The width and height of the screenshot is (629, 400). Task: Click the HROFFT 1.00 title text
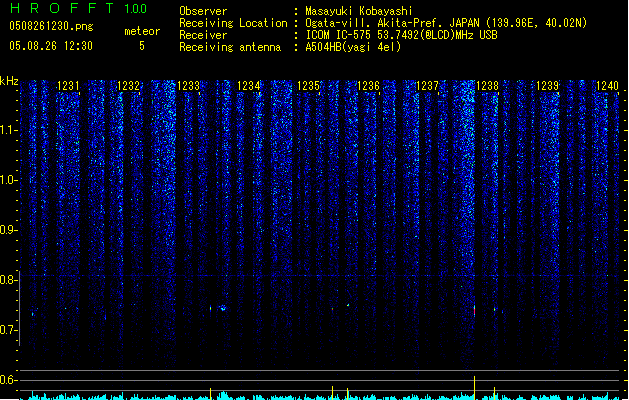78,8
